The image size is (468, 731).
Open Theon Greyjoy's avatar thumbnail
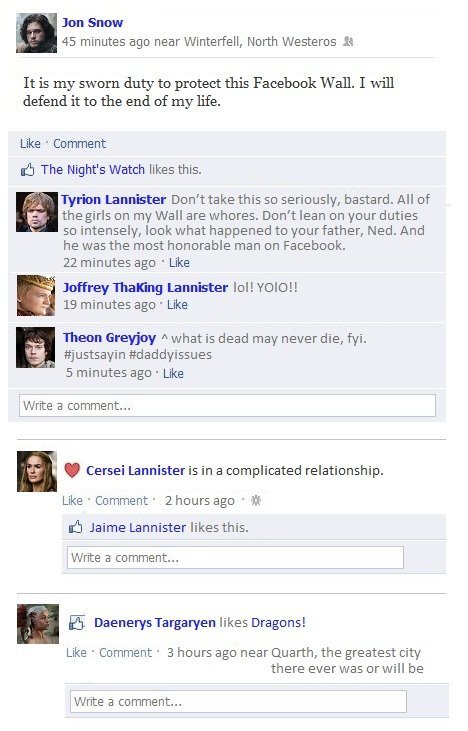pos(35,348)
